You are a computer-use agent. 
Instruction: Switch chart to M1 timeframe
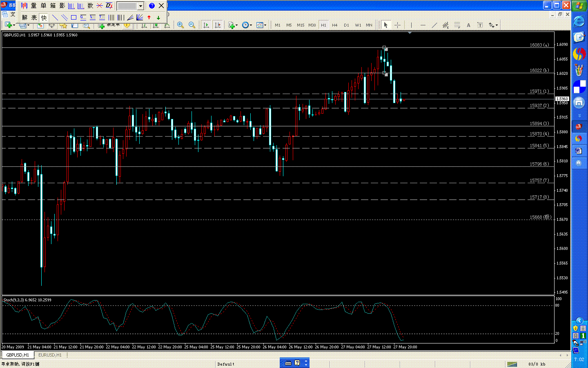tap(278, 25)
